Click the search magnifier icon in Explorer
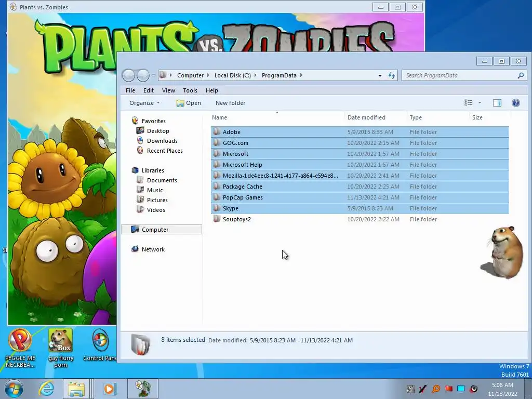This screenshot has width=532, height=399. pos(521,76)
